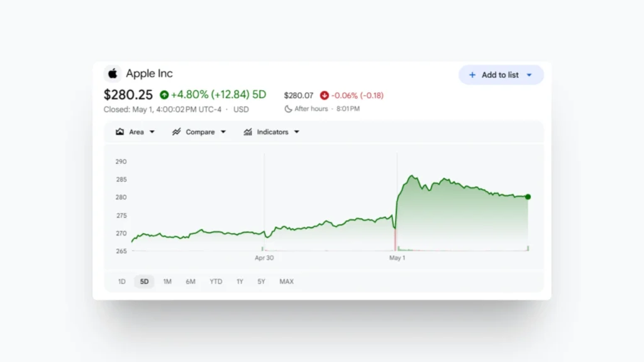Select the MAX time range

point(286,282)
